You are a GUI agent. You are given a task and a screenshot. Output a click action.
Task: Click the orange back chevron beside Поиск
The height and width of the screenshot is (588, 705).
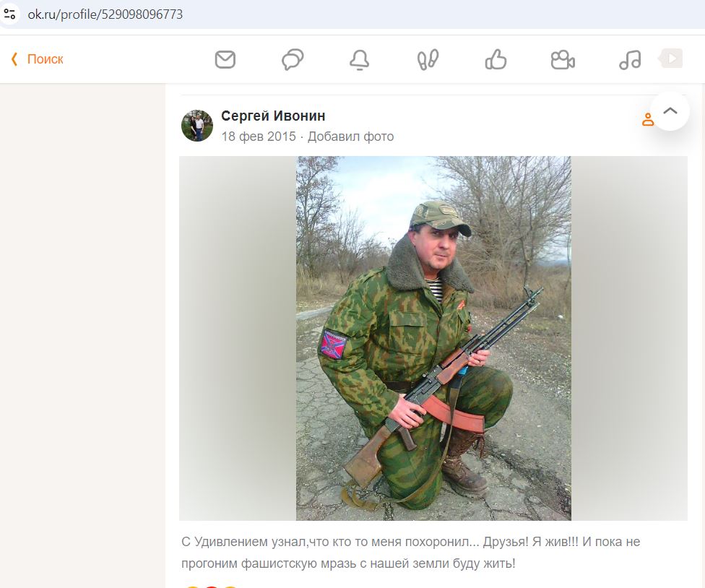point(14,59)
